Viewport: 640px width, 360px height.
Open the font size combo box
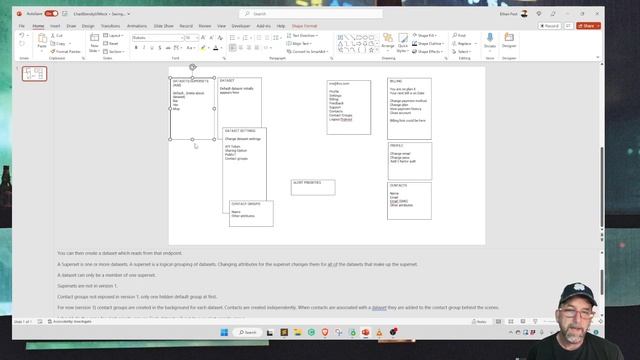191,38
